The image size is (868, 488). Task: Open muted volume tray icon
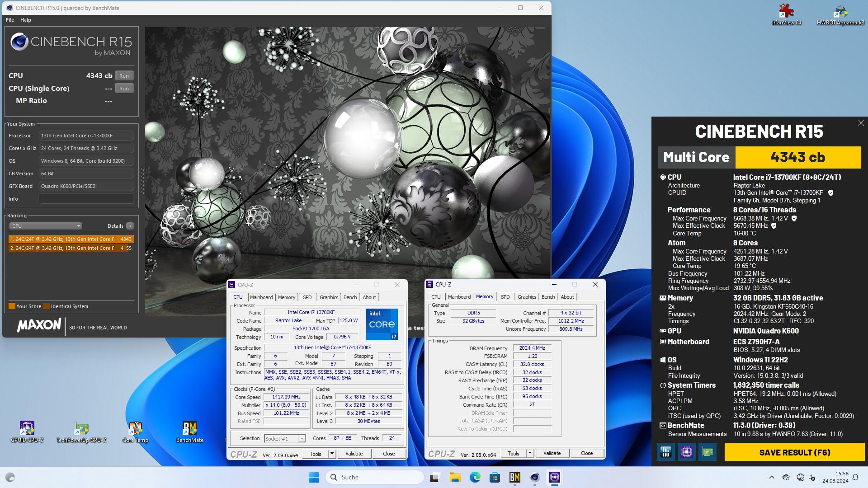(812, 477)
